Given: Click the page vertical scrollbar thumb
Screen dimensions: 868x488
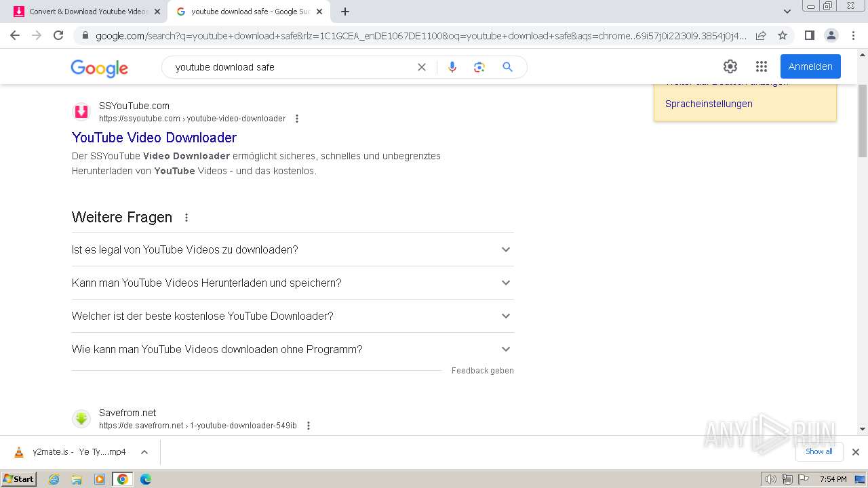Looking at the screenshot, I should click(863, 121).
